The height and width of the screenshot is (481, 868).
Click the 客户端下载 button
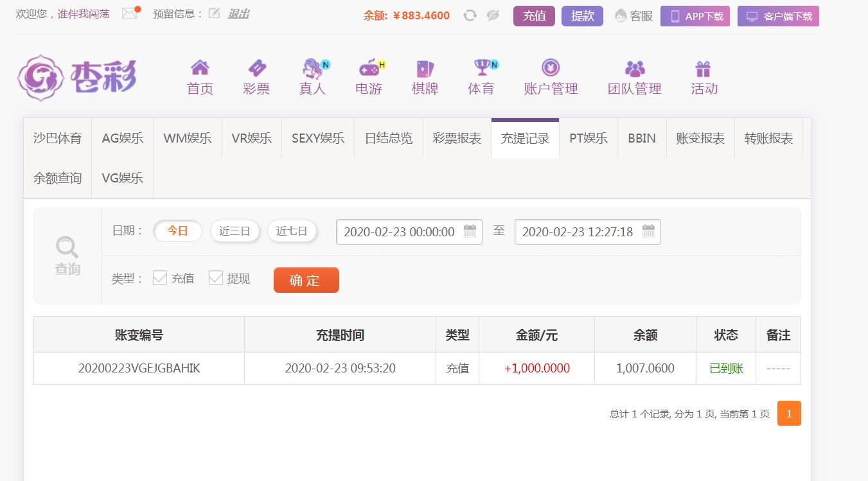[x=778, y=16]
